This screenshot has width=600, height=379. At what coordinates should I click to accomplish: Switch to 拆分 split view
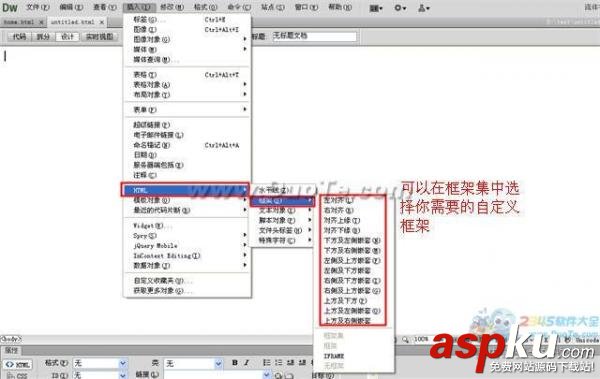(43, 37)
